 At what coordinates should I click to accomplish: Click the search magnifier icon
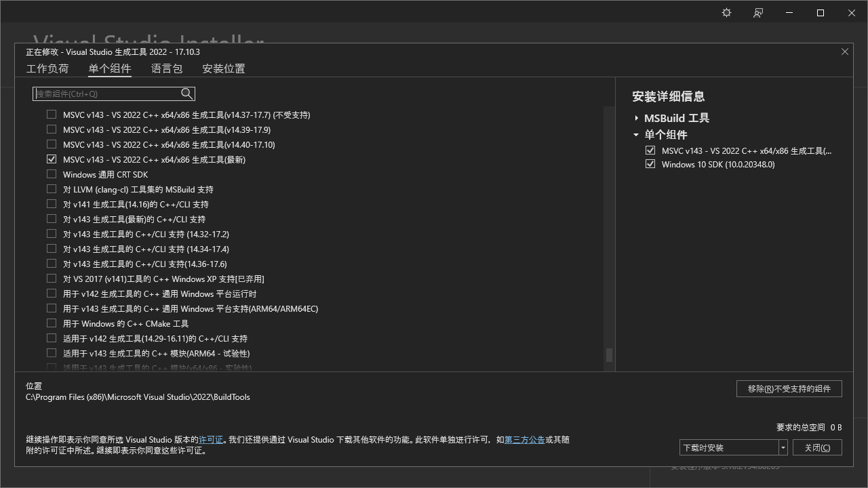click(186, 94)
